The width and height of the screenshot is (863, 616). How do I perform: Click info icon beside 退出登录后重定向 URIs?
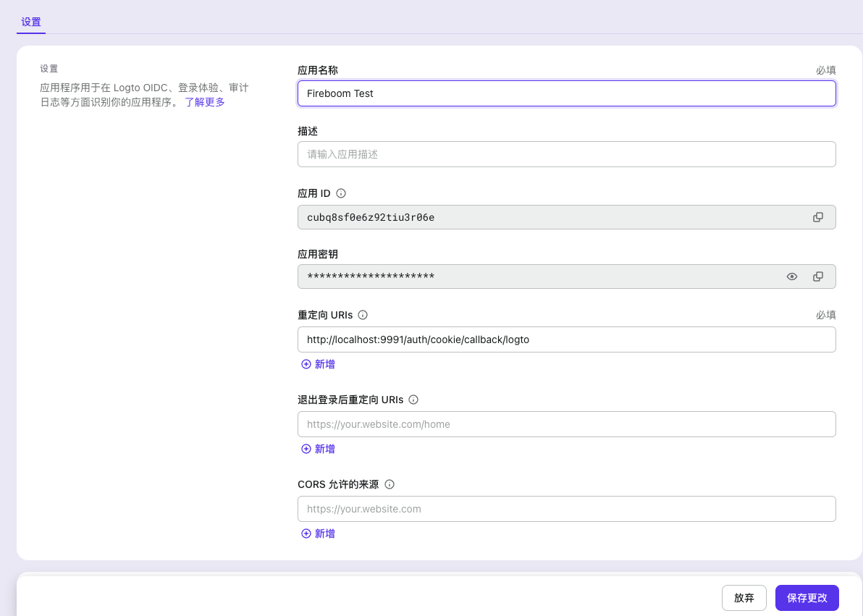coord(413,400)
